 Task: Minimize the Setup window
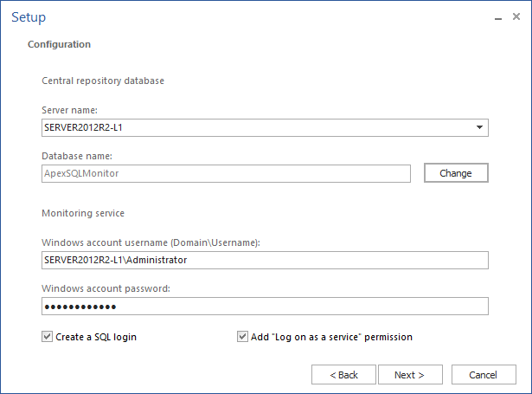pyautogui.click(x=498, y=17)
